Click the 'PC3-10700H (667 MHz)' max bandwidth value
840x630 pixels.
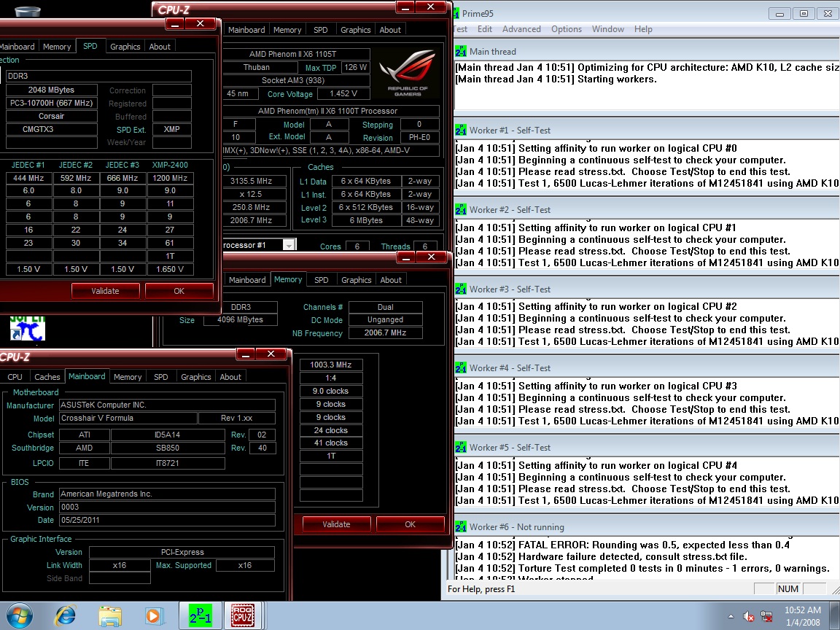click(x=52, y=103)
